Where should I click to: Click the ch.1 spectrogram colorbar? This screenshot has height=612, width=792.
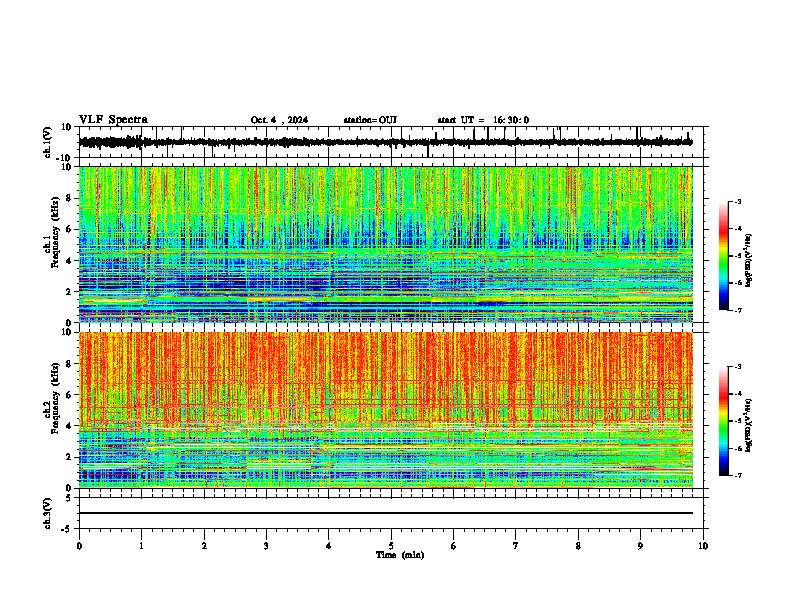point(723,256)
